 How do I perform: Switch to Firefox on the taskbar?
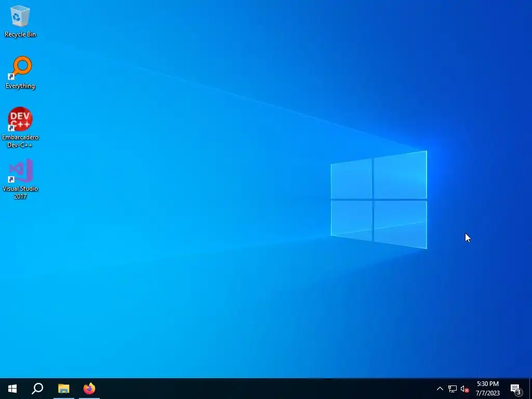point(89,389)
